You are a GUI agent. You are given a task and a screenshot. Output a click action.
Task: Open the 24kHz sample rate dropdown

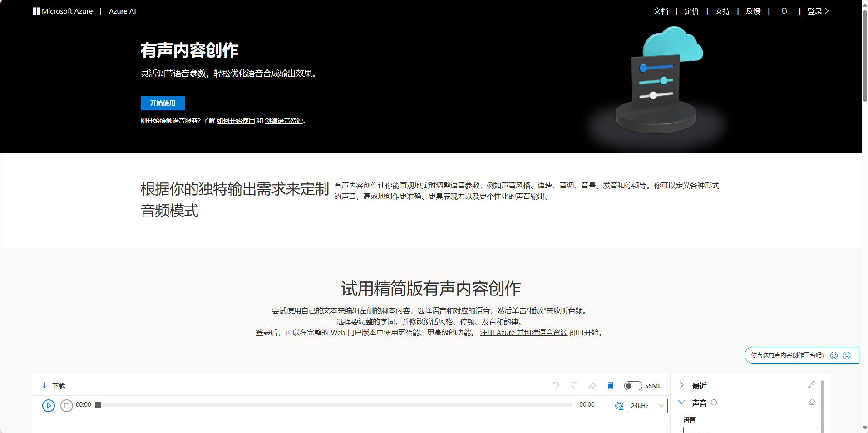coord(647,406)
